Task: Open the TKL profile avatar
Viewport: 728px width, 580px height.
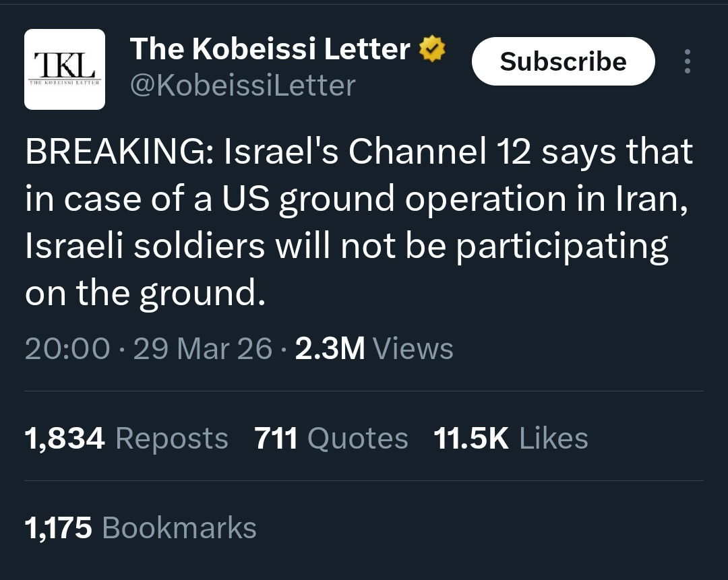Action: pos(65,69)
